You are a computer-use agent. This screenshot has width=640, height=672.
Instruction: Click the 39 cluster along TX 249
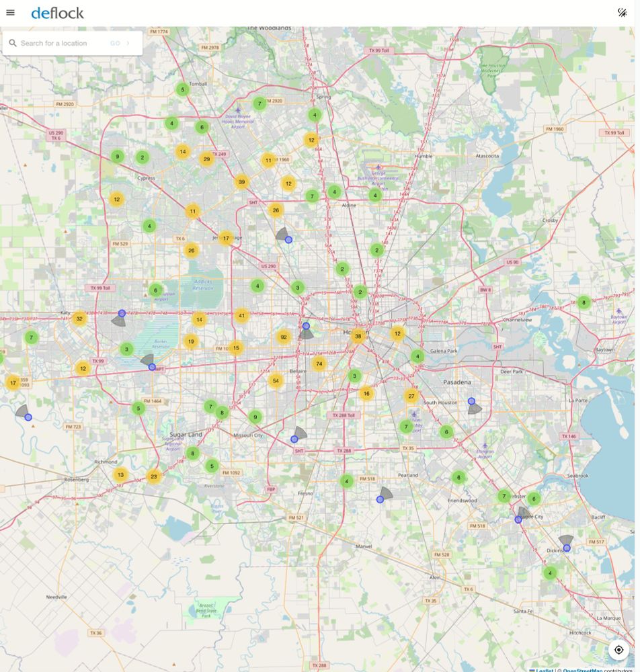click(241, 181)
